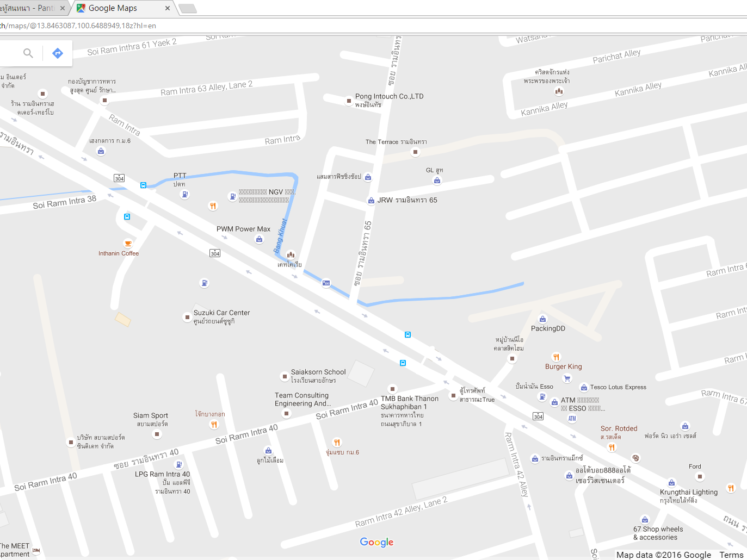The image size is (747, 560).
Task: Click the โจ๊กบางกอก restaurant marker
Action: 214,424
